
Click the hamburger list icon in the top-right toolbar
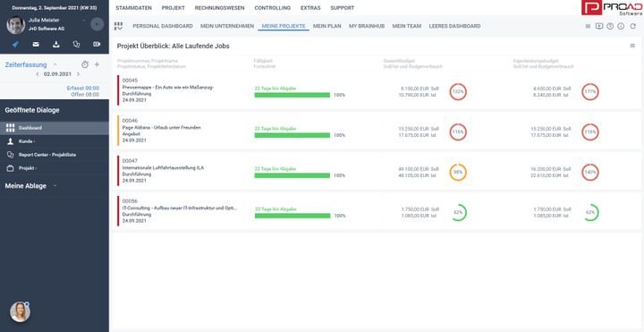(588, 26)
